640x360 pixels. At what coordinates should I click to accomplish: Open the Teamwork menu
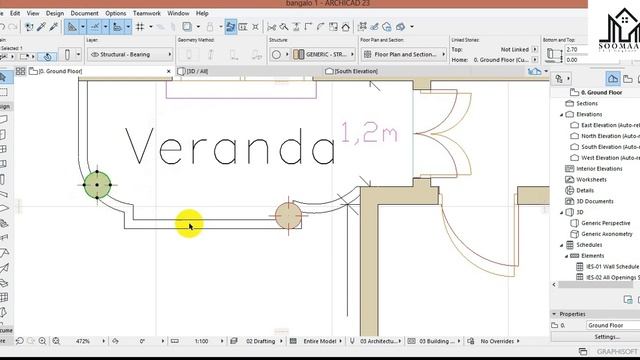(147, 13)
